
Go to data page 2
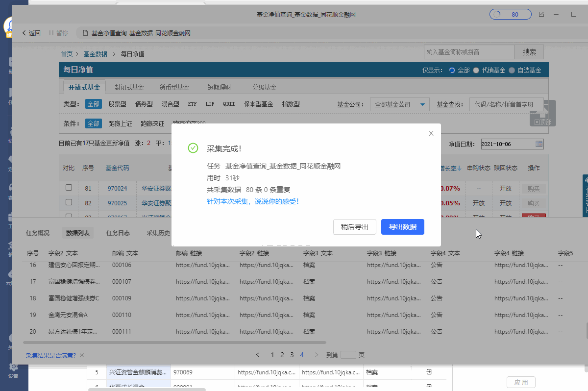click(x=282, y=355)
